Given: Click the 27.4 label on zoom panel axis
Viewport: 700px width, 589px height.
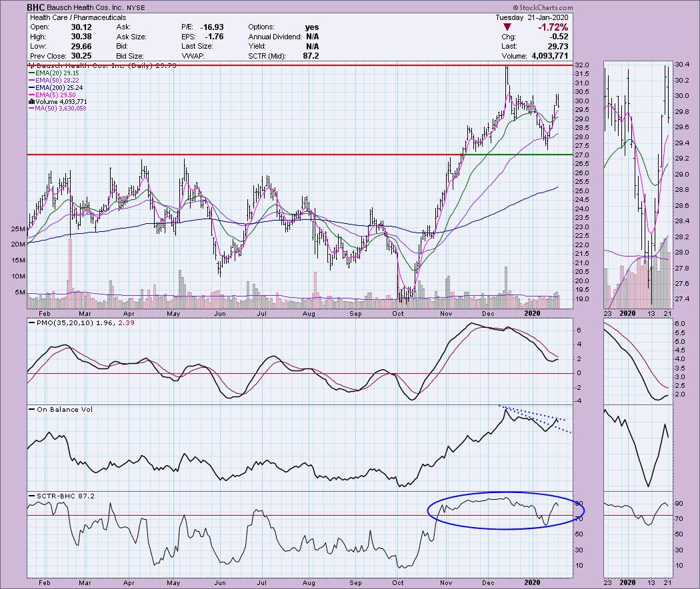Looking at the screenshot, I should coord(681,299).
